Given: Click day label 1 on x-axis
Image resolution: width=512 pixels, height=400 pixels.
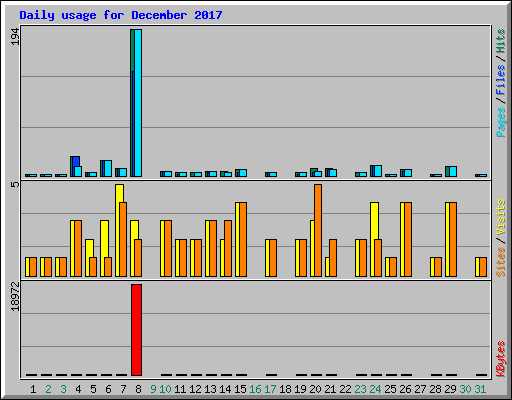Looking at the screenshot, I should pyautogui.click(x=33, y=389).
